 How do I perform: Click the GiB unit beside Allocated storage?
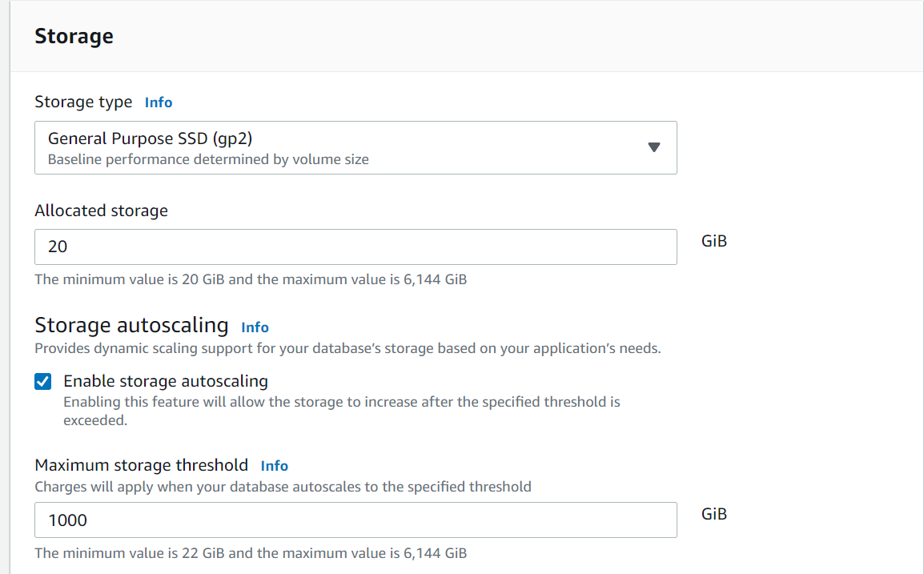(714, 241)
